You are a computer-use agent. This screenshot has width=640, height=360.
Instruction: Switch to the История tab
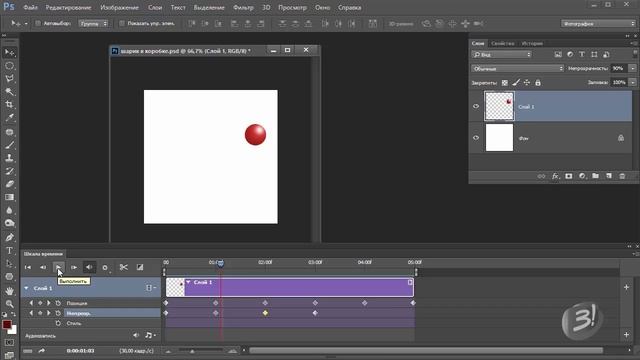[532, 43]
